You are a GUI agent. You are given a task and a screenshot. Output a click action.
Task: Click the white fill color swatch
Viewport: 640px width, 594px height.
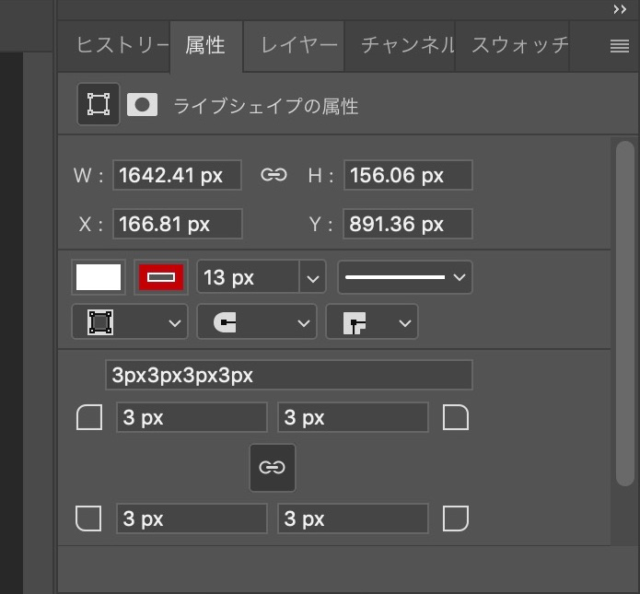[98, 277]
